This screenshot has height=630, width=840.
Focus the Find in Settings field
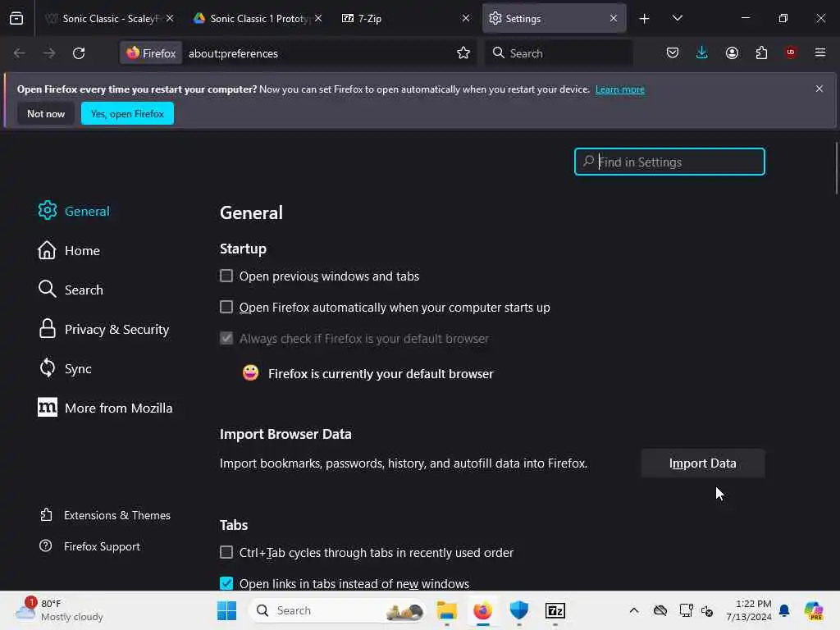[x=669, y=162]
